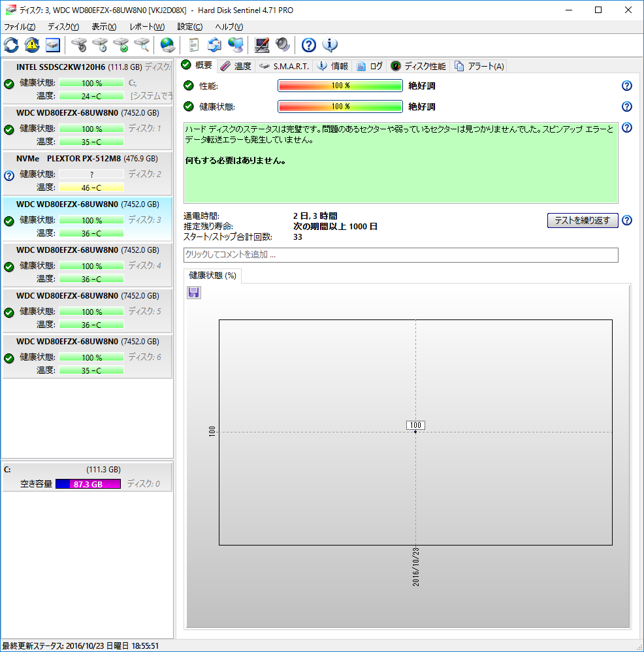The image size is (644, 652).
Task: Click the comment input field
Action: [x=400, y=255]
